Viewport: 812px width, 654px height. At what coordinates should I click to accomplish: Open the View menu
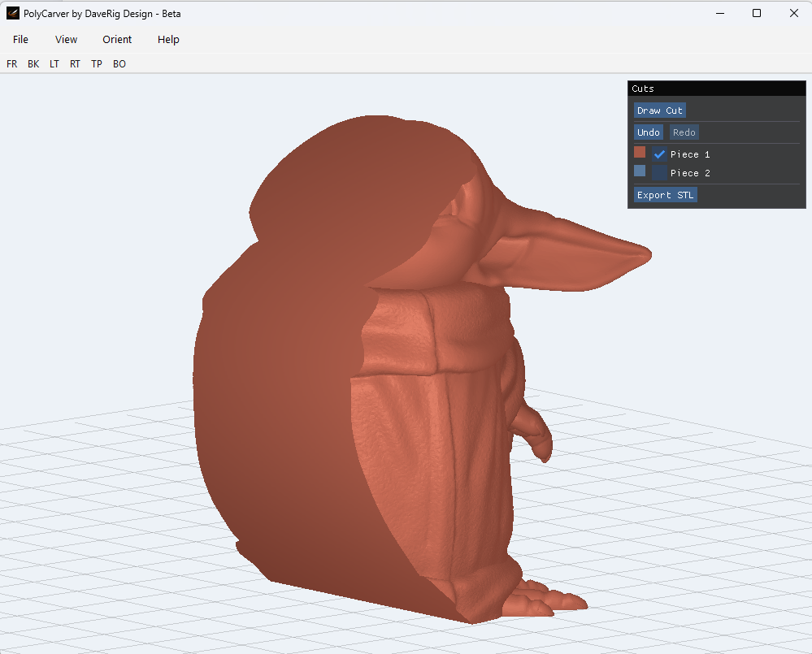click(x=66, y=39)
